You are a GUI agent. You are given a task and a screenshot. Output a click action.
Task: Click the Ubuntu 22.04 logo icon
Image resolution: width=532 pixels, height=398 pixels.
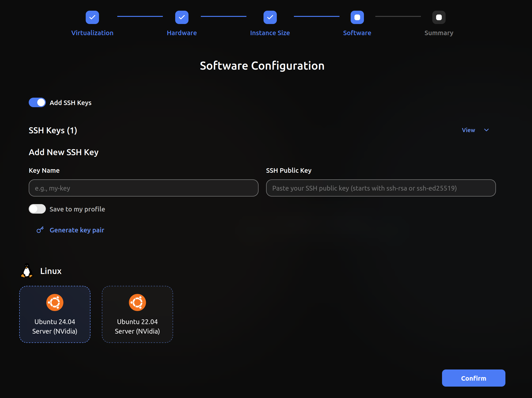tap(137, 302)
